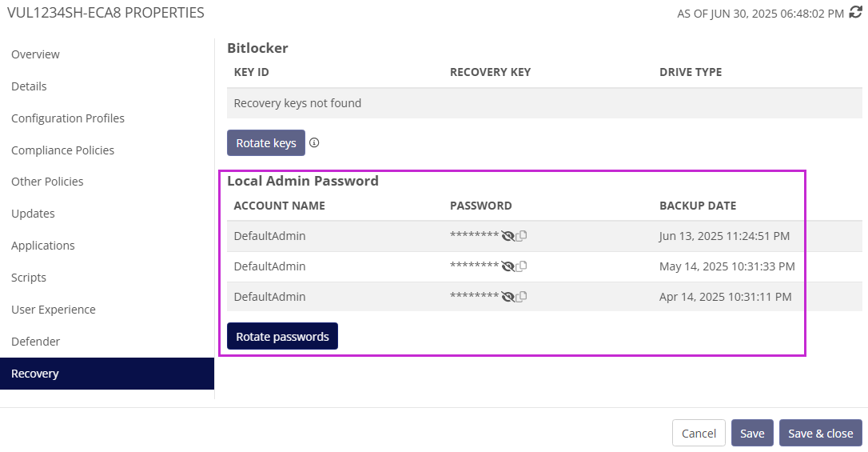
Task: Click the refresh icon beside the timestamp
Action: [x=856, y=13]
